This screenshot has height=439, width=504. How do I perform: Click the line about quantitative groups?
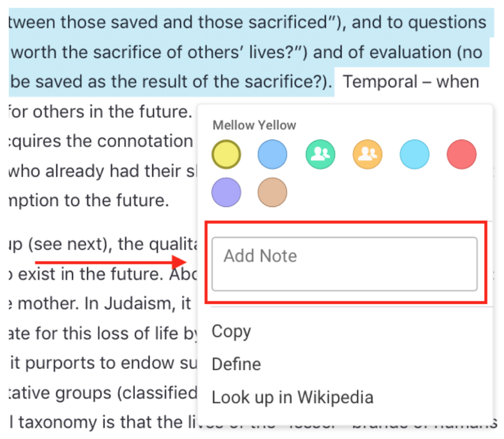98,393
